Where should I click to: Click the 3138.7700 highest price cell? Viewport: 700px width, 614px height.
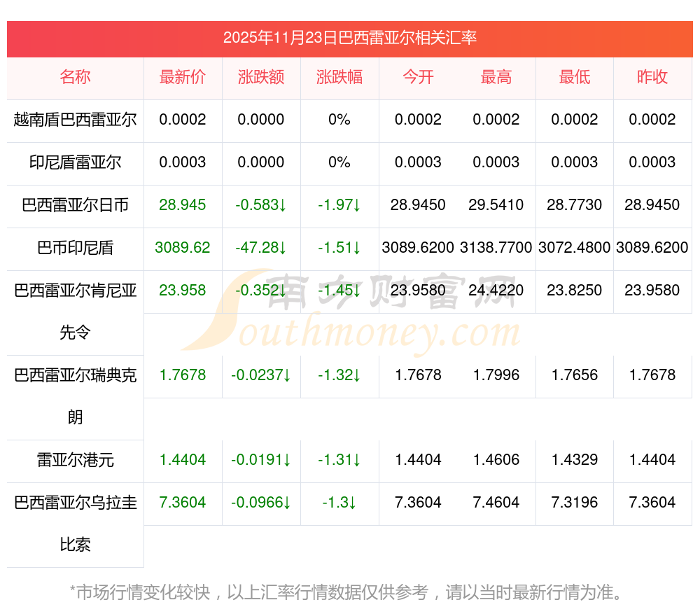(x=496, y=248)
